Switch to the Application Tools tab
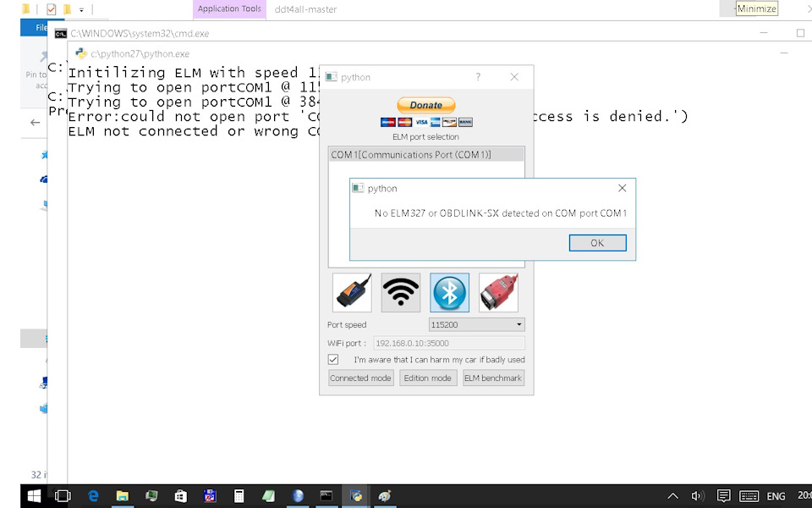Viewport: 812px width, 508px height. tap(229, 9)
